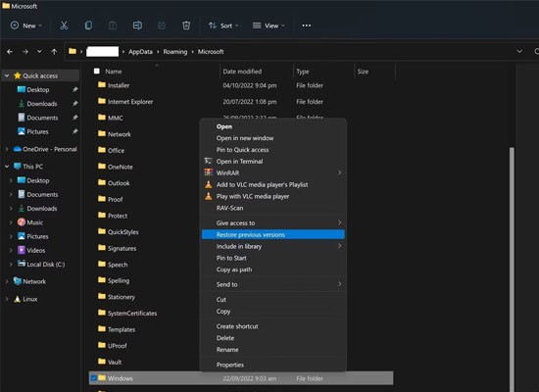Image resolution: width=539 pixels, height=392 pixels.
Task: Click the Rename icon in toolbar
Action: coord(137,25)
